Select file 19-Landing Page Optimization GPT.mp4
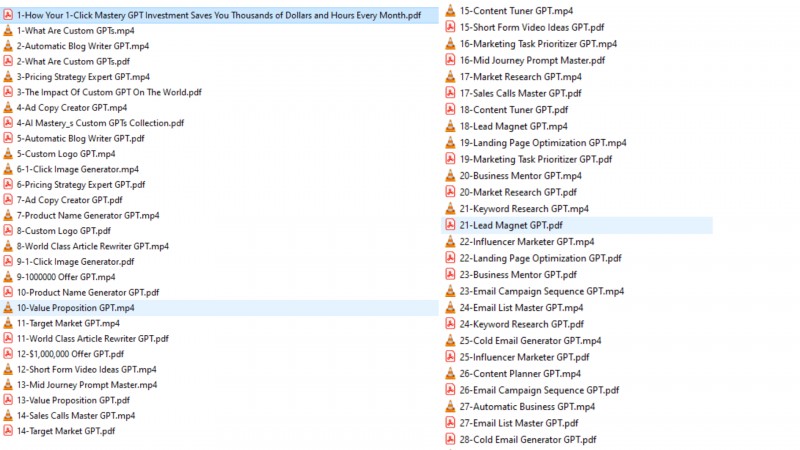Image resolution: width=800 pixels, height=450 pixels. (543, 143)
